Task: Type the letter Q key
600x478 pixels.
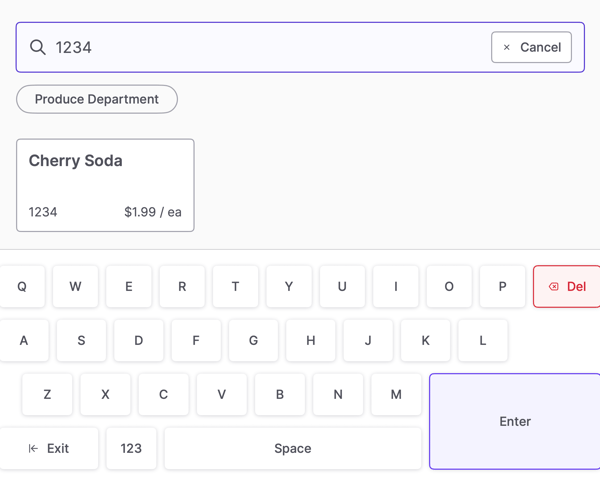Action: pos(22,286)
